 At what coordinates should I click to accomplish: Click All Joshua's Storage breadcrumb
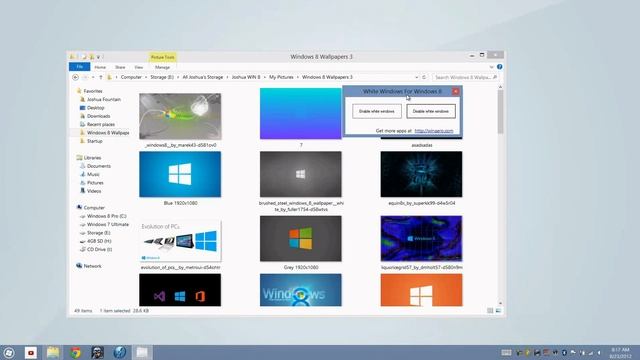202,77
